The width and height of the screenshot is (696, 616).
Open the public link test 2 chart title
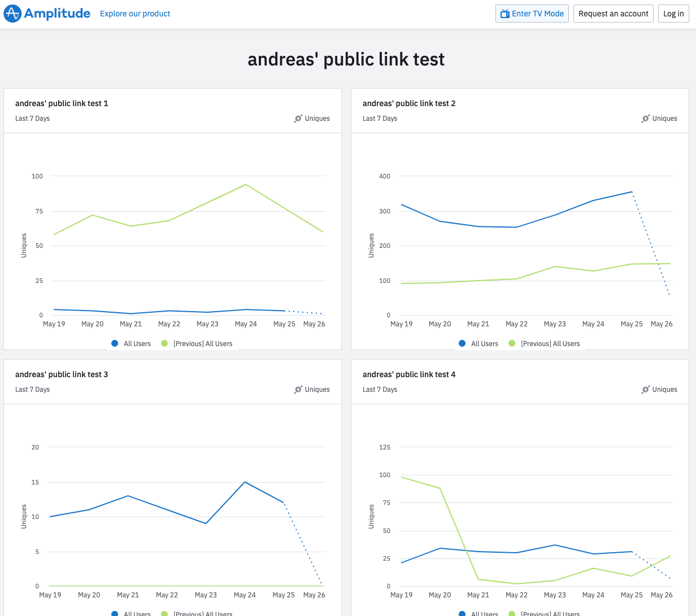(409, 103)
